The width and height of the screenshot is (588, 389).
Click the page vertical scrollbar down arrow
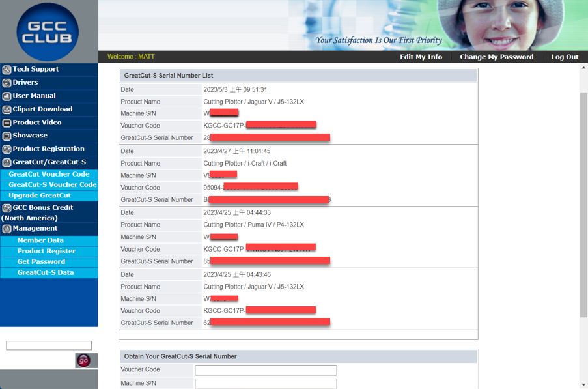(583, 384)
